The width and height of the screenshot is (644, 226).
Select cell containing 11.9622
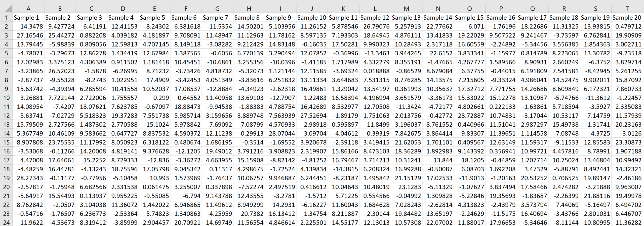coord(28,223)
